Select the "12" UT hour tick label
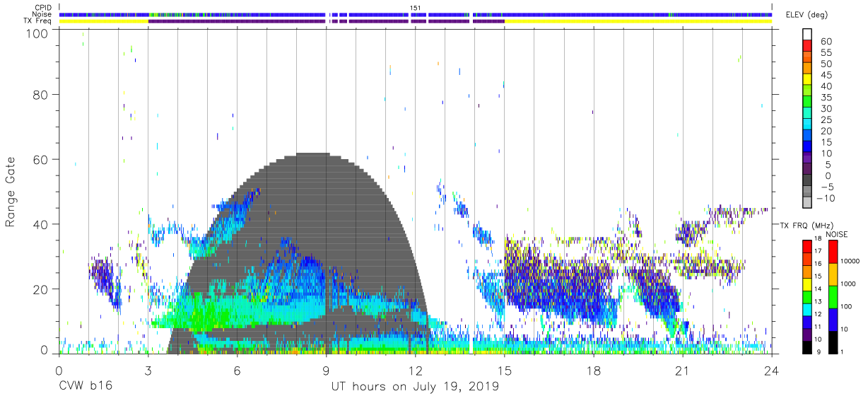 tap(415, 369)
